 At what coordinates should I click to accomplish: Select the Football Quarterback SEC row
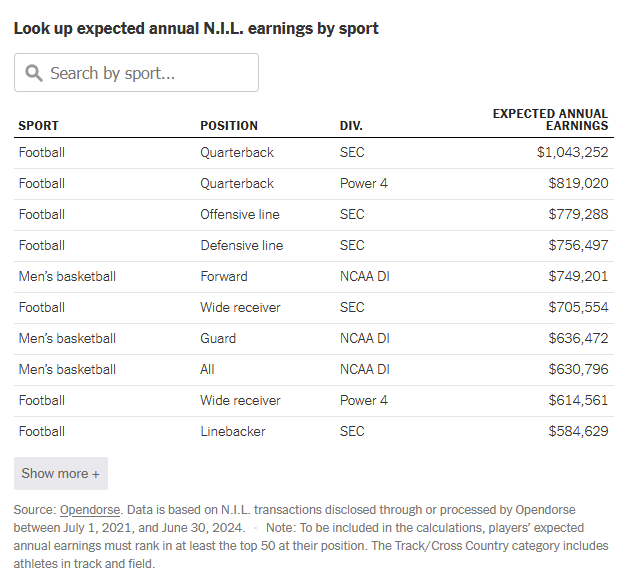click(314, 153)
